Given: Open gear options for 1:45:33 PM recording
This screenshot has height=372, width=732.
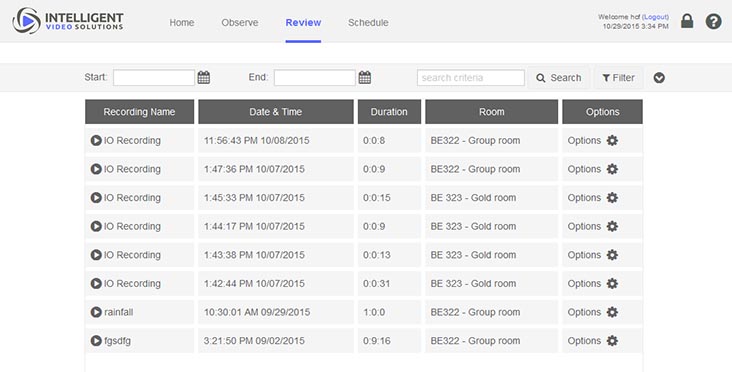Looking at the screenshot, I should pyautogui.click(x=612, y=197).
